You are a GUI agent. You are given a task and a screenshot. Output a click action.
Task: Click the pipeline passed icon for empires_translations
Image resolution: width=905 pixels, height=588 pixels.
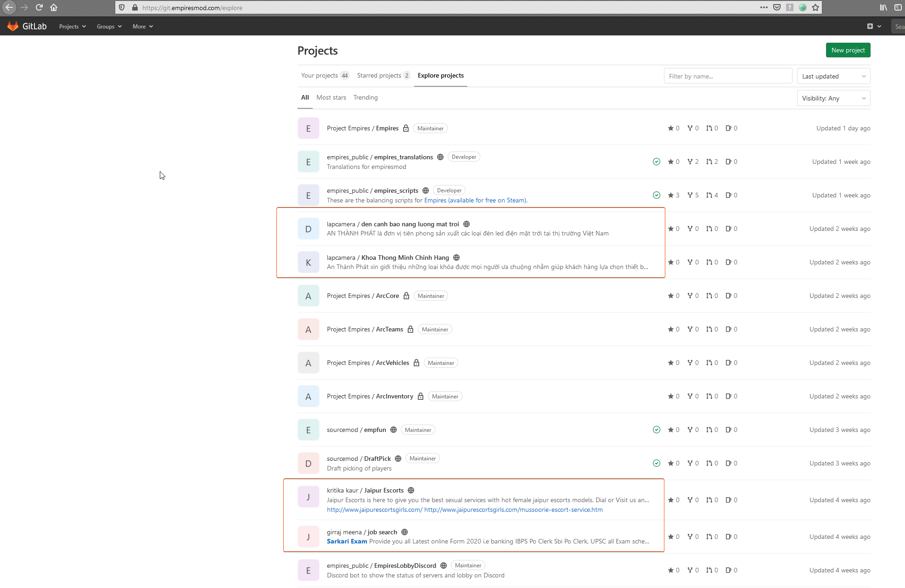pyautogui.click(x=657, y=162)
